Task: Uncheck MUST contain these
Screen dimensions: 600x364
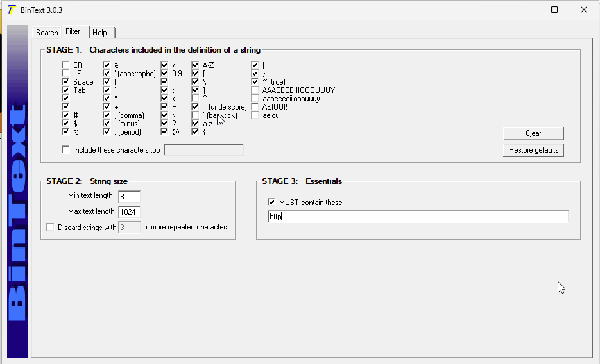Action: 271,202
